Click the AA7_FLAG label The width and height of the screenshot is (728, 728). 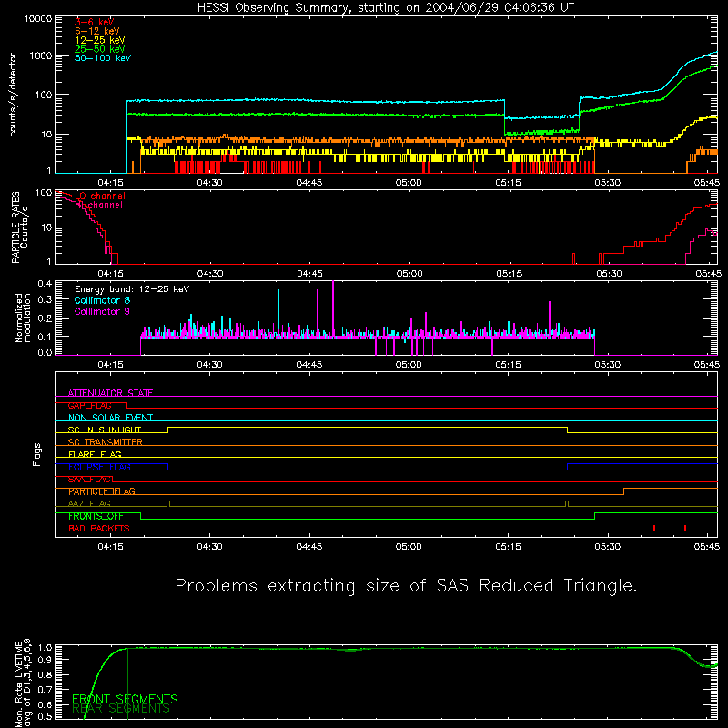pyautogui.click(x=89, y=503)
